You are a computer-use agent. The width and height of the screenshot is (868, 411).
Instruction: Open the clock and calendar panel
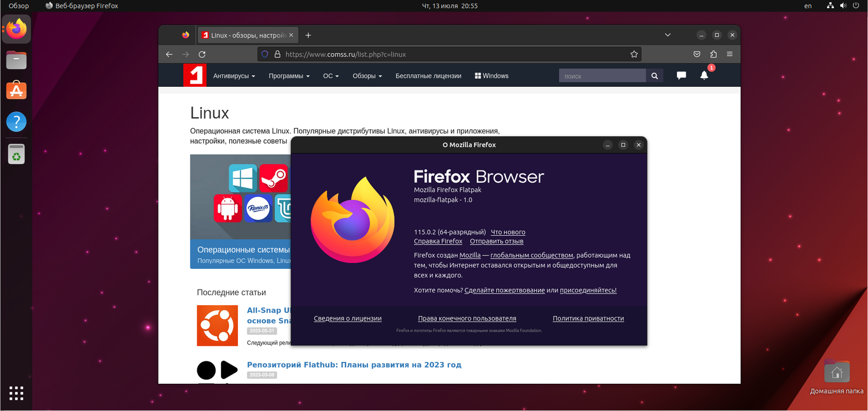(451, 6)
